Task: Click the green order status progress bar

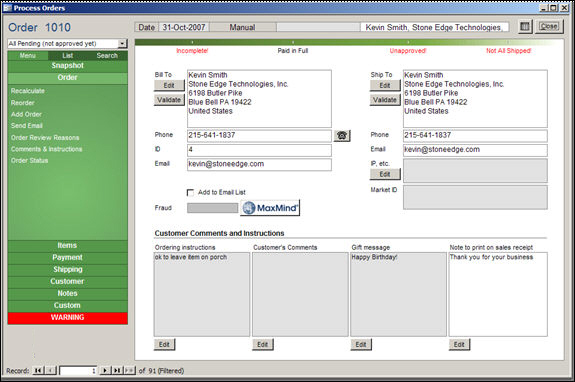Action: point(348,42)
